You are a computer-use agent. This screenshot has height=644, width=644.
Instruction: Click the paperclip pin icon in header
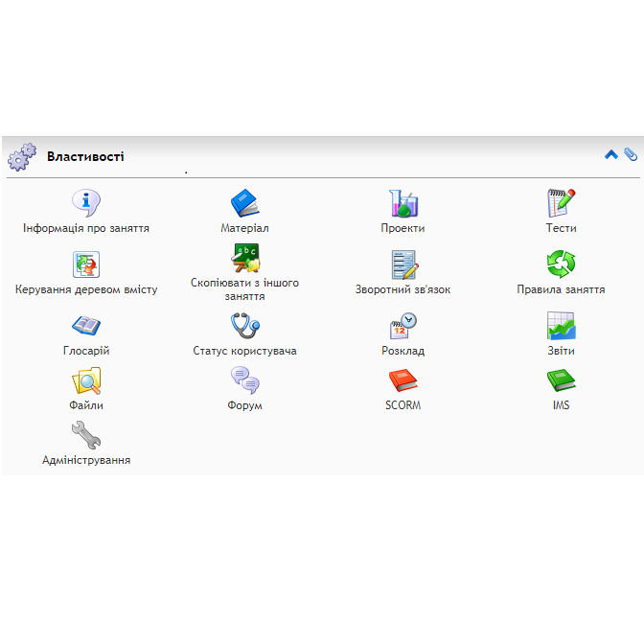[x=631, y=154]
